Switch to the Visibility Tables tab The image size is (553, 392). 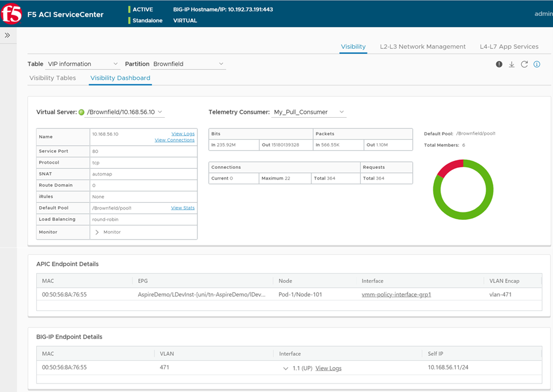[52, 78]
